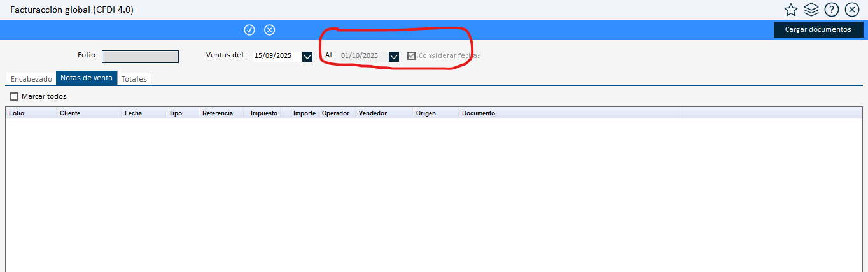Open the stacked layers icon
Viewport: 868px width, 272px height.
pyautogui.click(x=811, y=10)
